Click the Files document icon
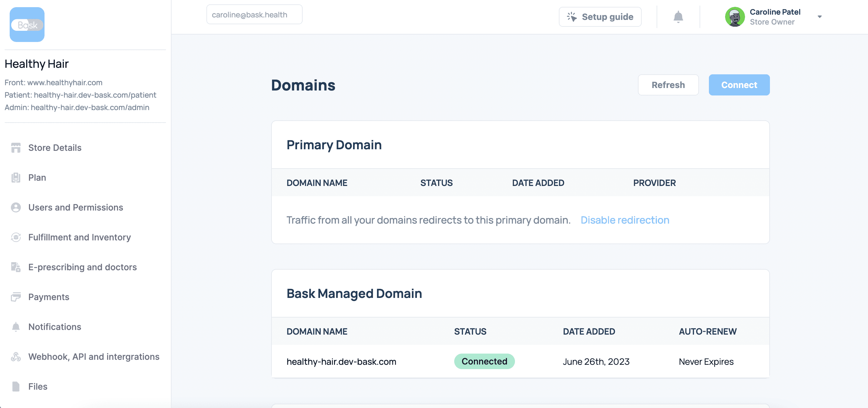 tap(16, 387)
